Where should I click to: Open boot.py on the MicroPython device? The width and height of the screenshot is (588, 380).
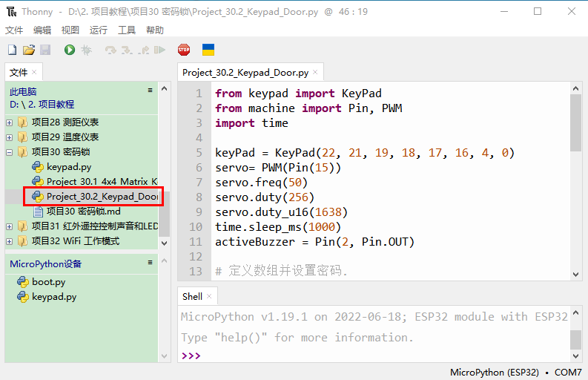click(48, 282)
